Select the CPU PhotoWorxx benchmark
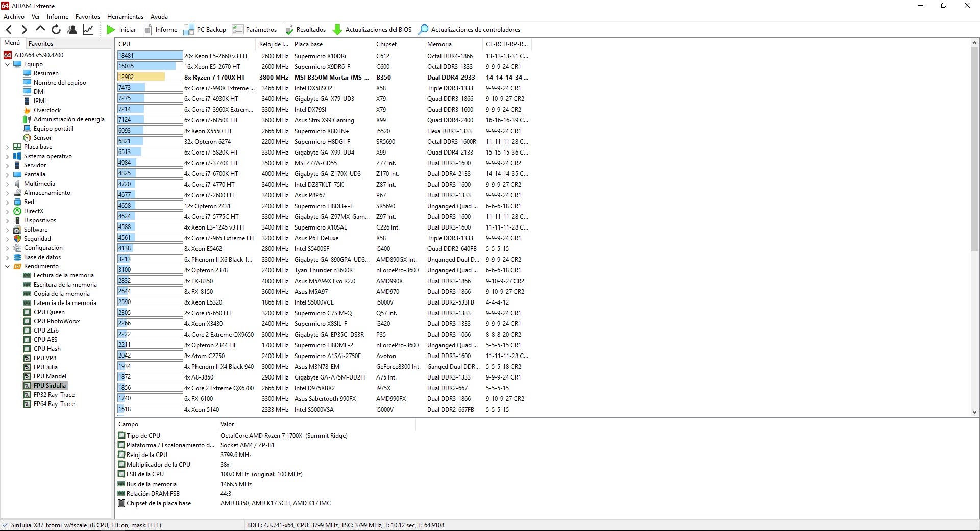980x531 pixels. click(52, 321)
